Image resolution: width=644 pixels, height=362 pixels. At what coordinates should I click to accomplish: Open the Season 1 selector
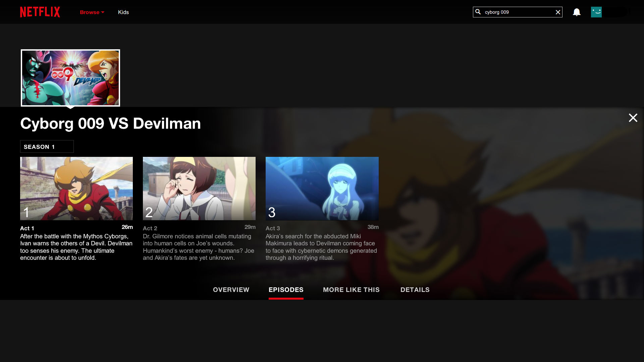click(x=47, y=147)
